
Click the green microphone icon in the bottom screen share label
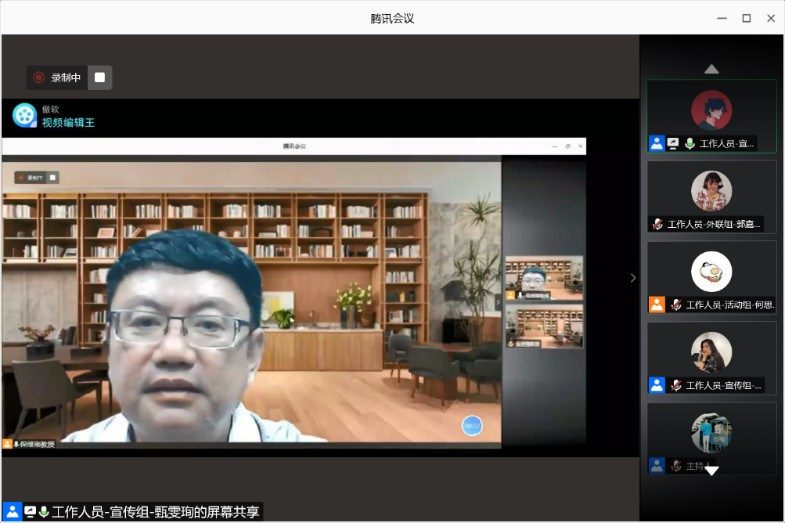pyautogui.click(x=44, y=511)
